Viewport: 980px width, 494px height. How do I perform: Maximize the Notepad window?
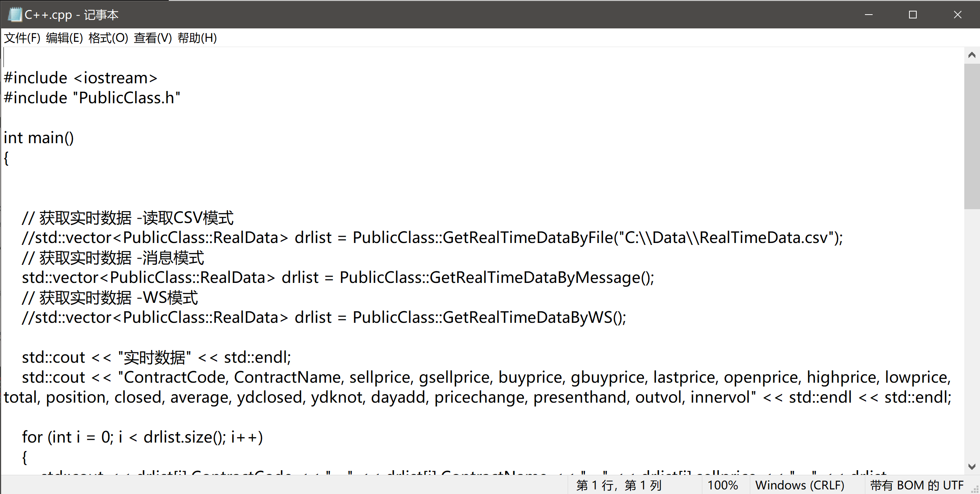tap(913, 15)
